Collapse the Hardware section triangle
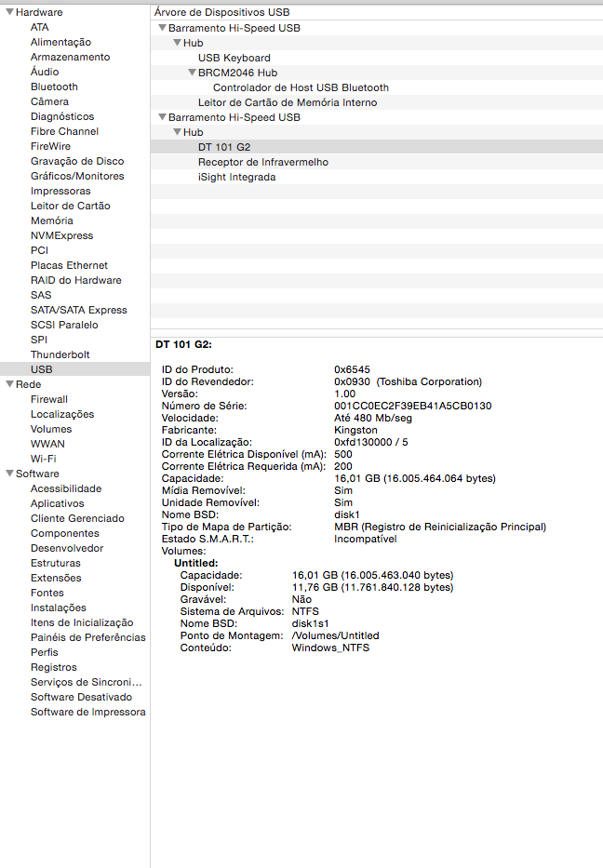Screen dimensions: 603x868 coord(9,11)
